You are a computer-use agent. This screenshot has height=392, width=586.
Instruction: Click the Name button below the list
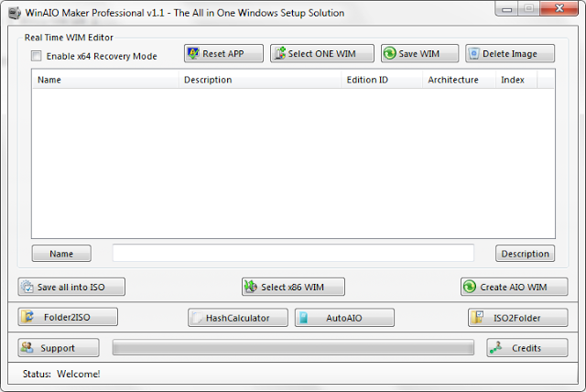pyautogui.click(x=61, y=254)
